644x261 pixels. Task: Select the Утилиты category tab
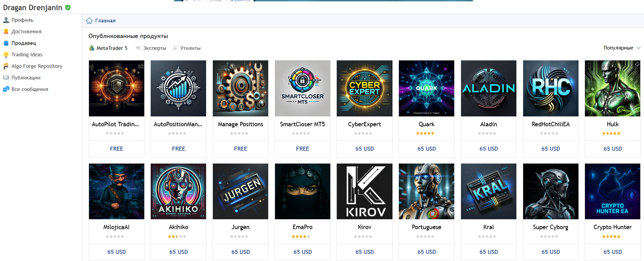[187, 48]
